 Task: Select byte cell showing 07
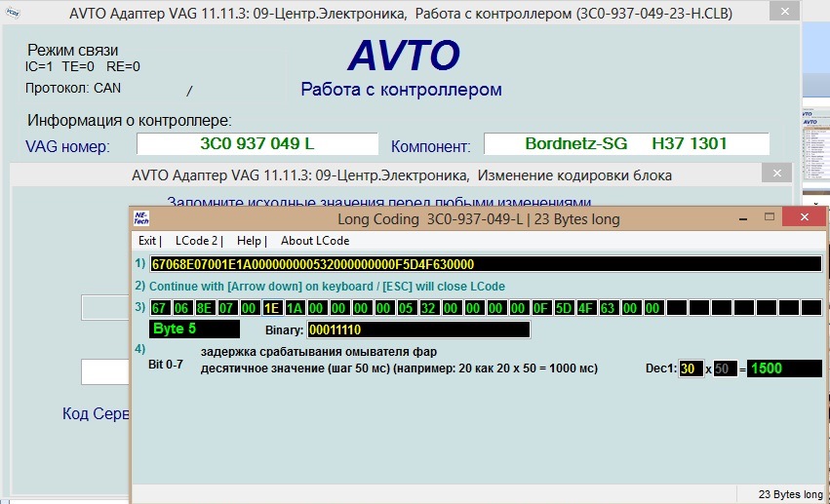coord(226,308)
